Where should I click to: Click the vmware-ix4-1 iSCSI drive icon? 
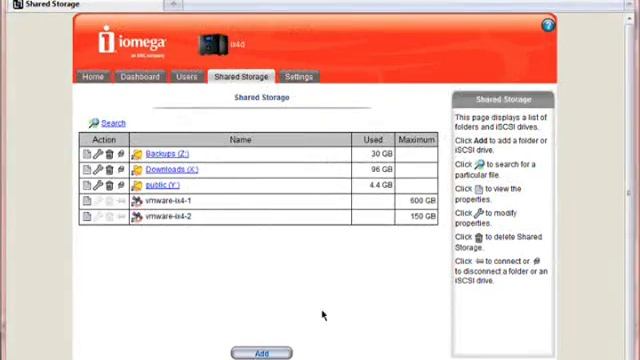pos(137,201)
